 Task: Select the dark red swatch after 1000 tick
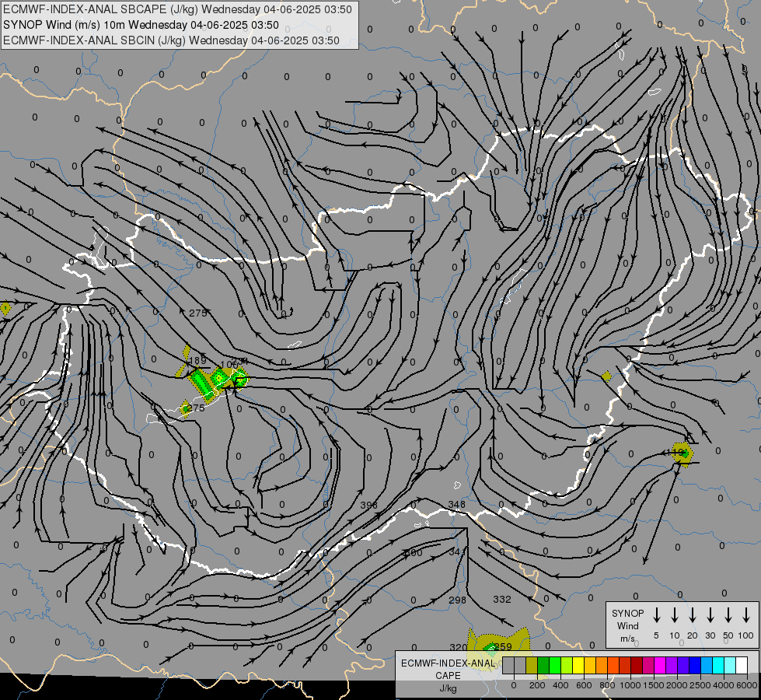click(x=637, y=665)
